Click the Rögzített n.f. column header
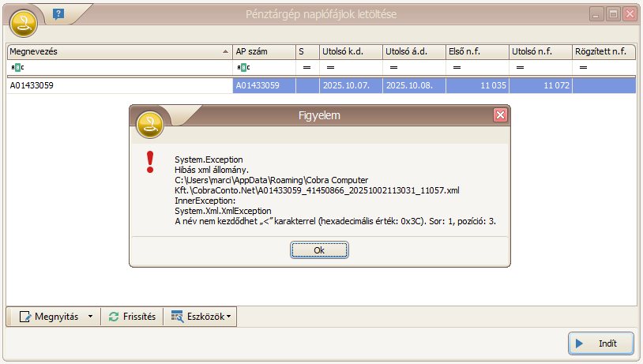 pyautogui.click(x=604, y=51)
